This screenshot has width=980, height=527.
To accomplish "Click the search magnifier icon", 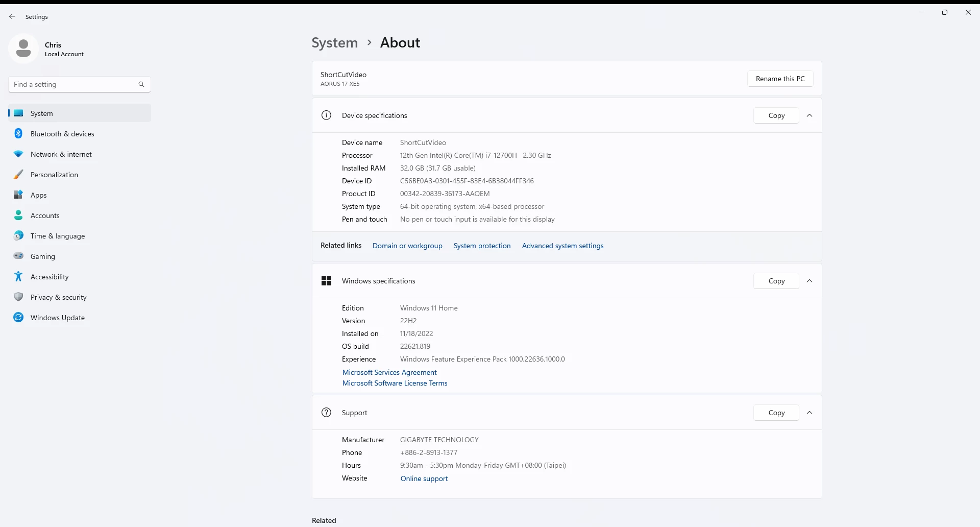I will click(141, 84).
